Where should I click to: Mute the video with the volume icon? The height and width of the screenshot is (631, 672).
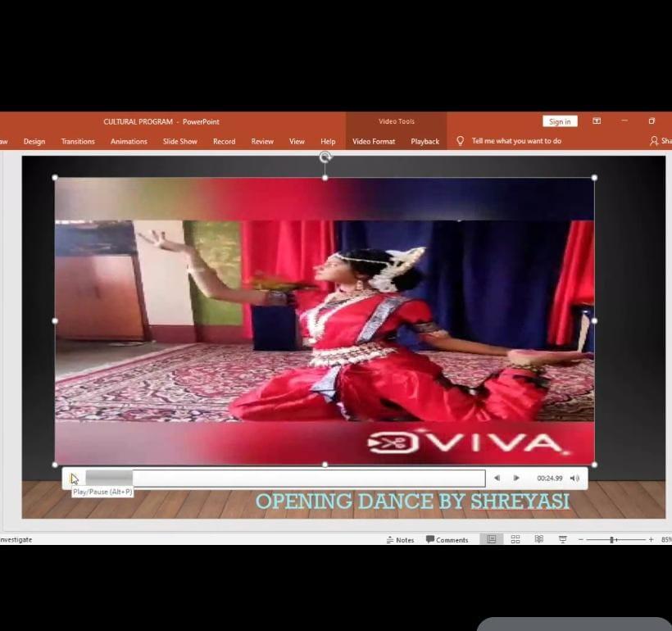pyautogui.click(x=574, y=479)
